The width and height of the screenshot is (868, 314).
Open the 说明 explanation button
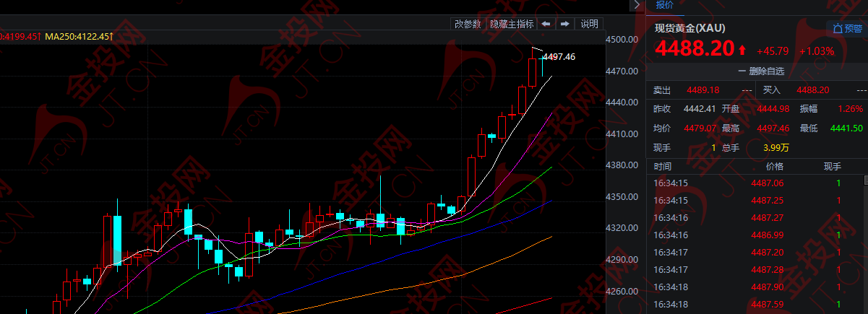tap(589, 24)
